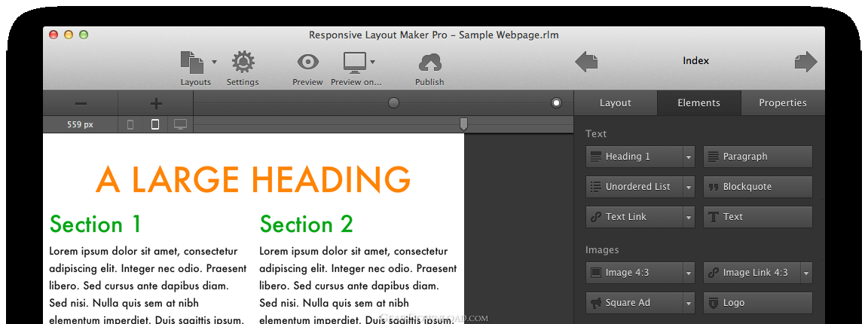
Task: Open the Layouts toolbar icon
Action: point(192,62)
